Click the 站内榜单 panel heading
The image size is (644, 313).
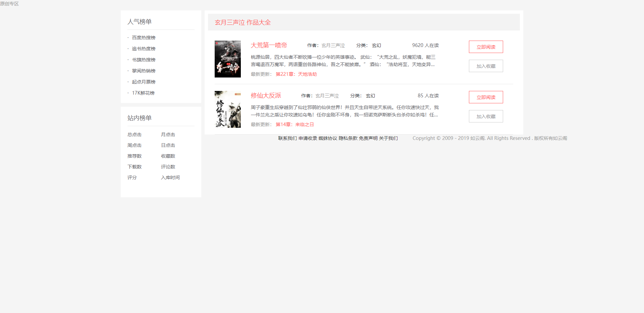pos(140,118)
